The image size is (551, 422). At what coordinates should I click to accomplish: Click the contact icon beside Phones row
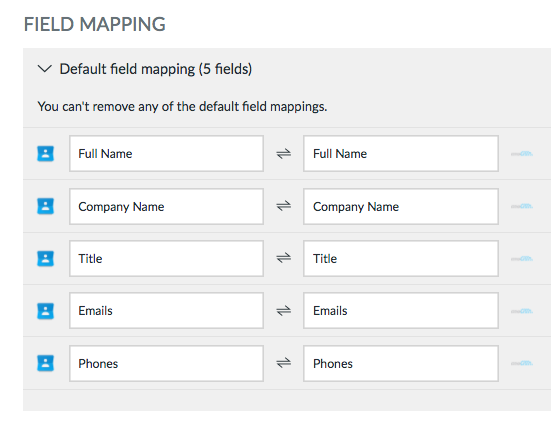coord(45,363)
